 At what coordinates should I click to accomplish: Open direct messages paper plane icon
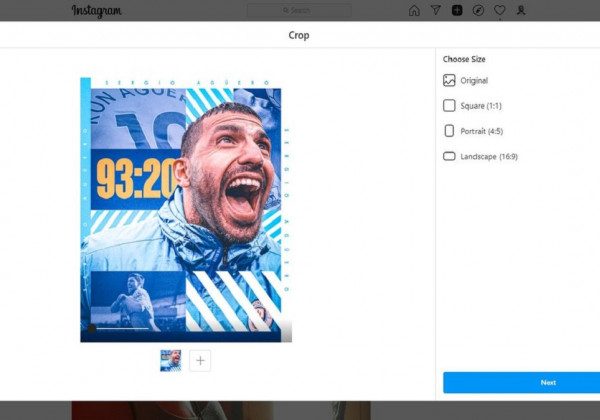436,11
